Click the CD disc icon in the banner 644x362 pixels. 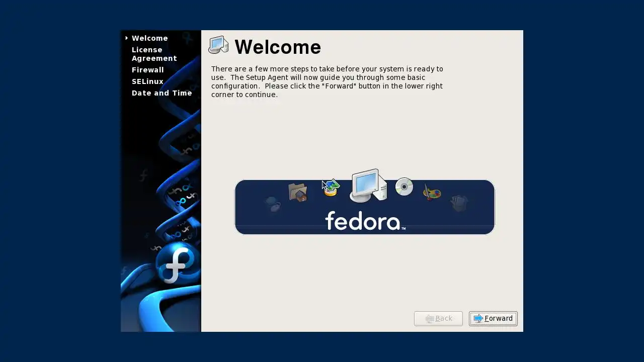[404, 187]
